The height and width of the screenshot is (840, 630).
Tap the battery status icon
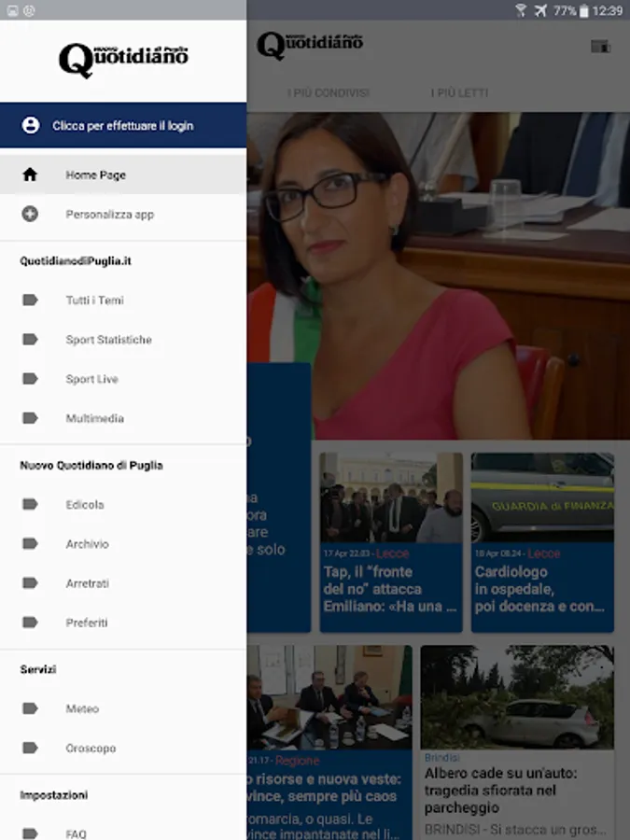[584, 10]
